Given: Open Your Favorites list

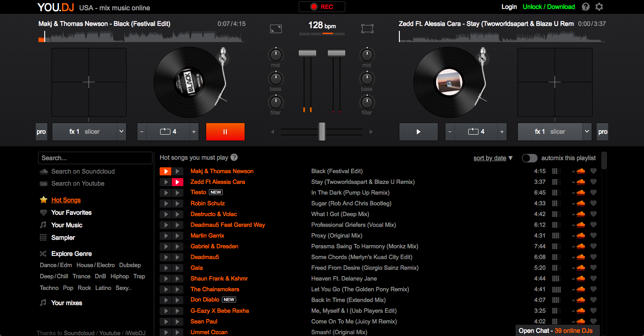Looking at the screenshot, I should (72, 213).
